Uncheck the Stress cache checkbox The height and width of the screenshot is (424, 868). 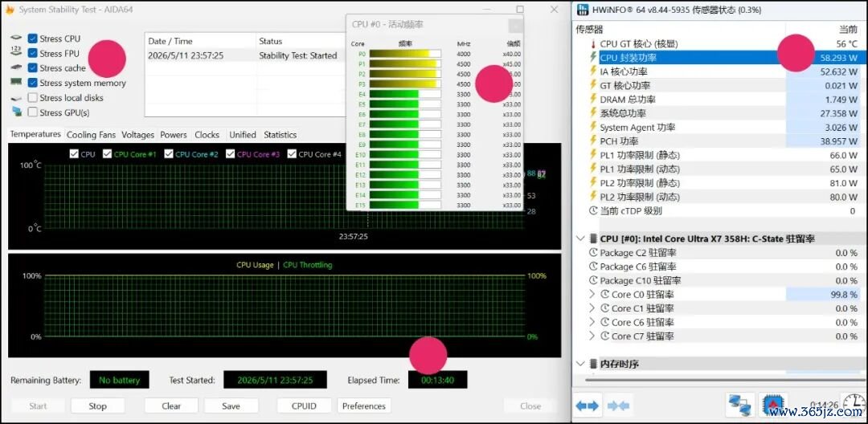(x=33, y=68)
